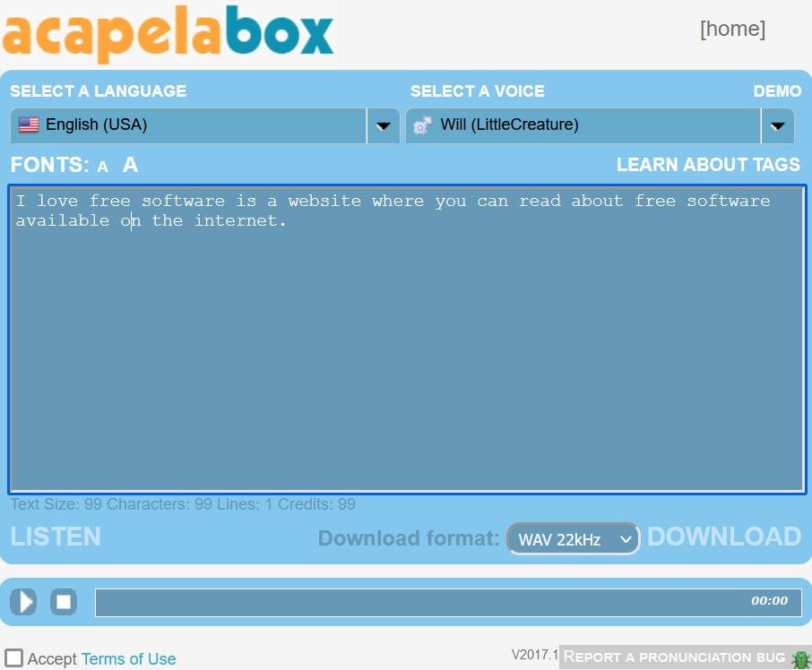
Task: Click the acapela box logo
Action: click(168, 34)
